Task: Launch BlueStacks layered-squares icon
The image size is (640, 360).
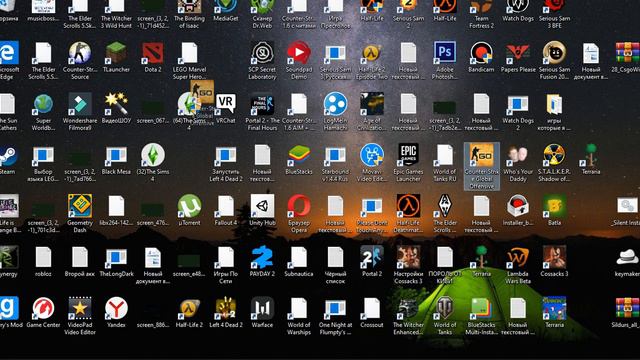Action: (298, 156)
